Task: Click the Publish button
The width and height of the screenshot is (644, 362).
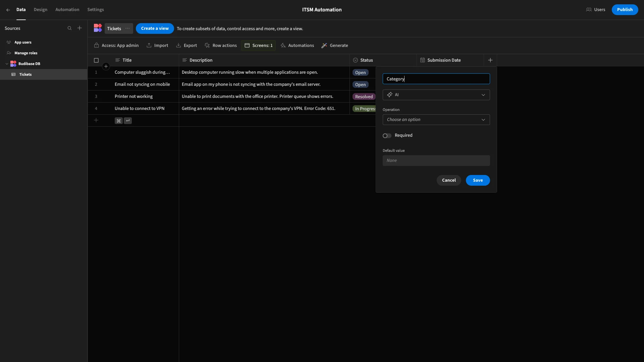Action: click(625, 10)
